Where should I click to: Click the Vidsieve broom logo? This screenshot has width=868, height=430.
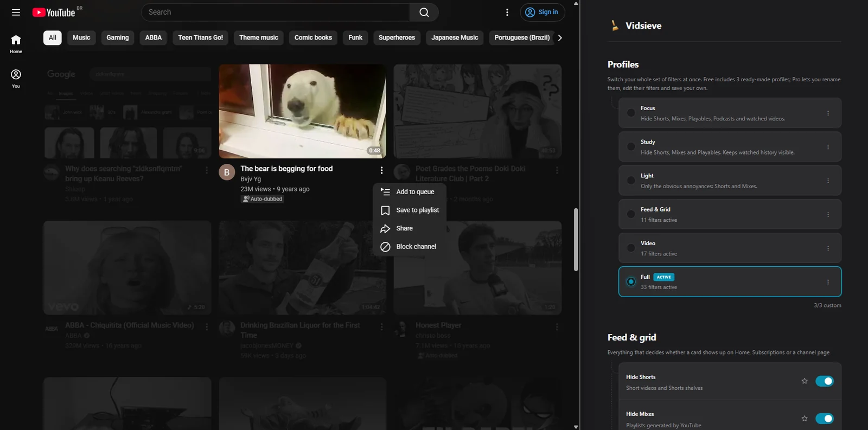click(615, 25)
